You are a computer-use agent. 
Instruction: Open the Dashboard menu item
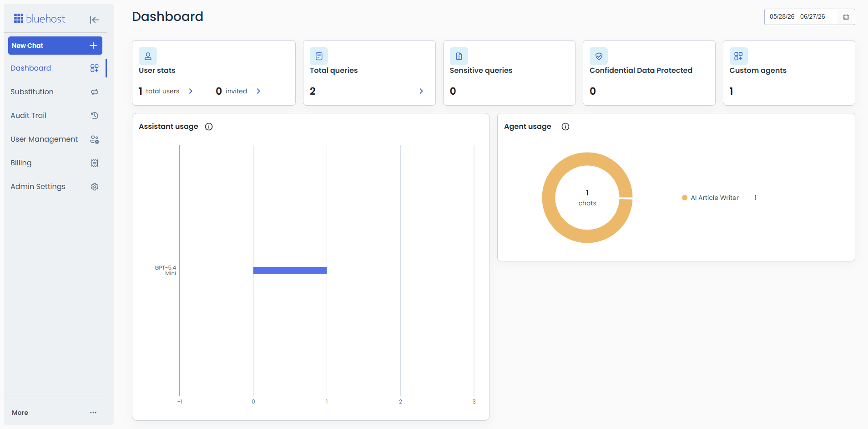55,68
